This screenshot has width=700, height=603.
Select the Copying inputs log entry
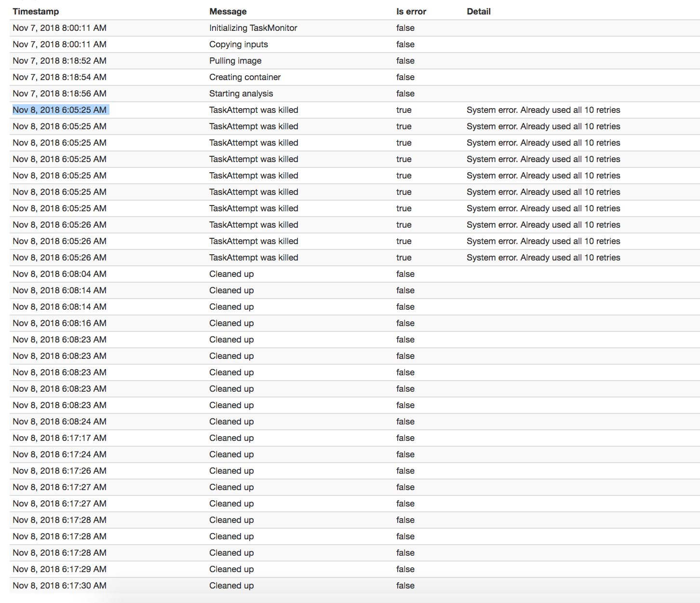coord(238,44)
